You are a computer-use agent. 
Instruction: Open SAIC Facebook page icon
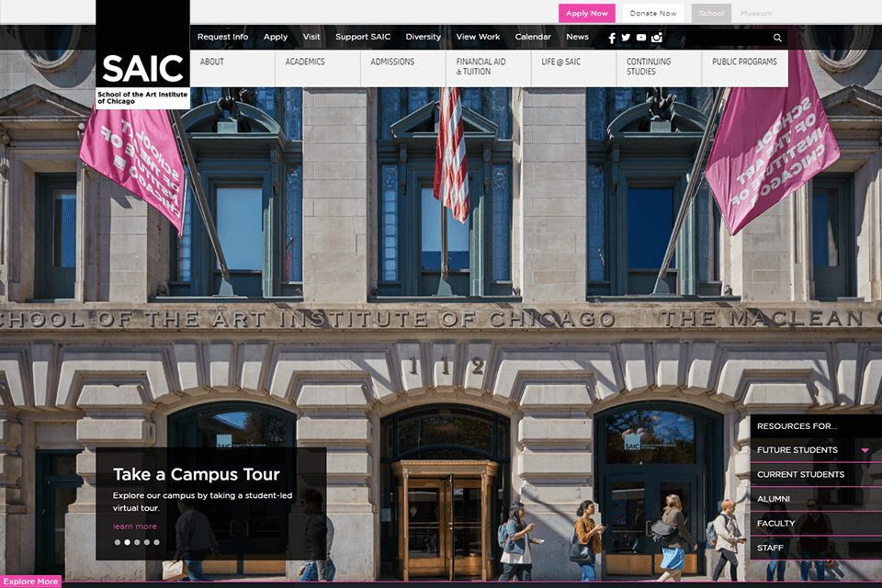[x=612, y=38]
